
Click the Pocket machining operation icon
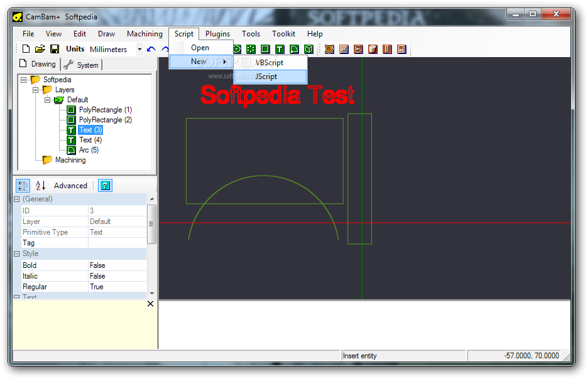coord(344,49)
